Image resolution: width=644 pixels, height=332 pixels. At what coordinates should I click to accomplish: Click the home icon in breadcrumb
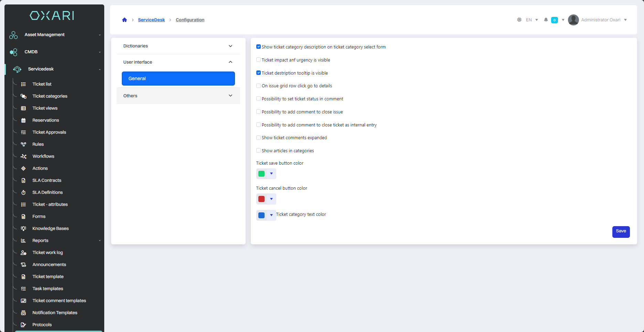click(125, 20)
